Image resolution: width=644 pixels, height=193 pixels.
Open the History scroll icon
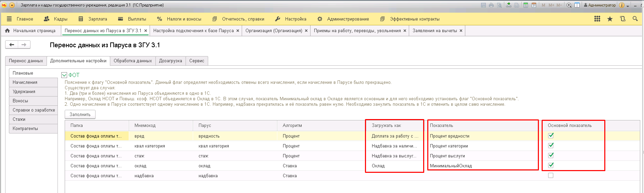coord(622,19)
